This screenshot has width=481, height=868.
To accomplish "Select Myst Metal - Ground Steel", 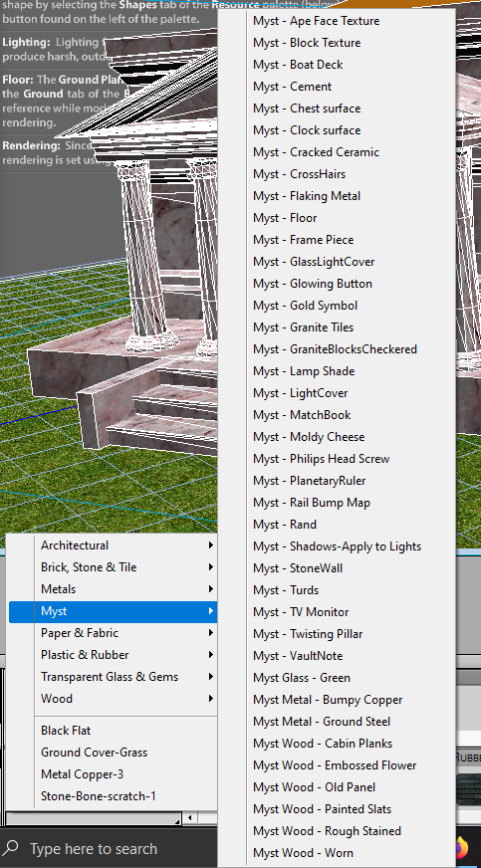I will click(337, 722).
